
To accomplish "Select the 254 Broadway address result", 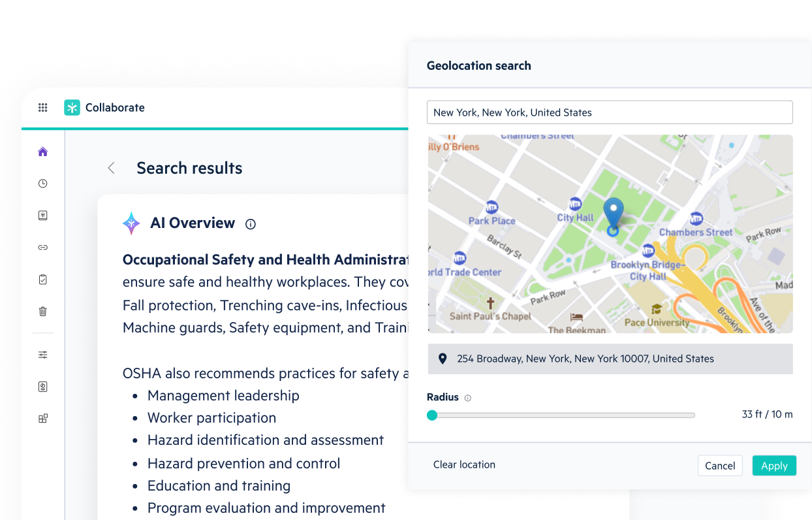I will (610, 359).
